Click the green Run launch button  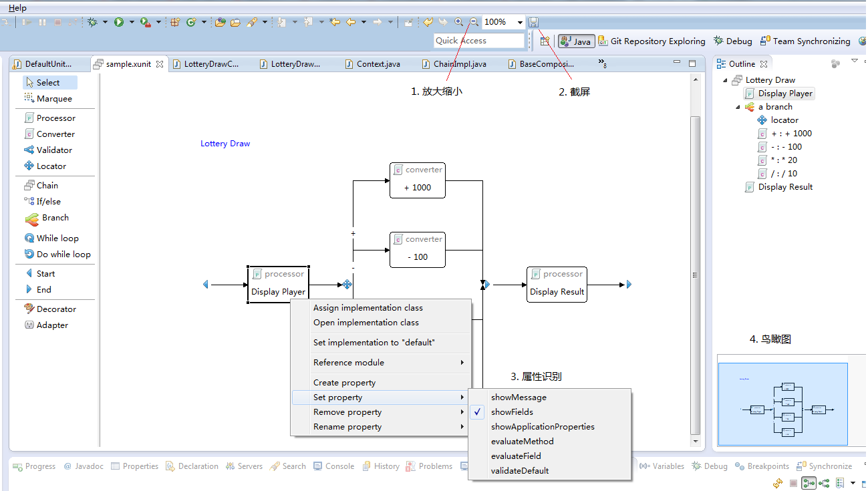point(119,22)
